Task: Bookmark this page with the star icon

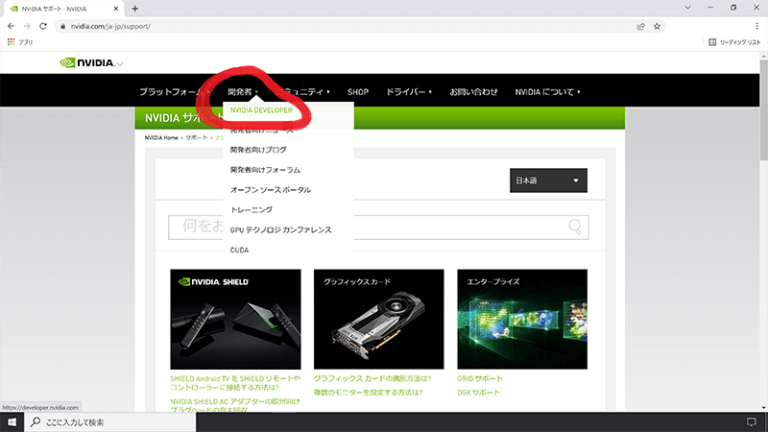Action: pyautogui.click(x=659, y=26)
